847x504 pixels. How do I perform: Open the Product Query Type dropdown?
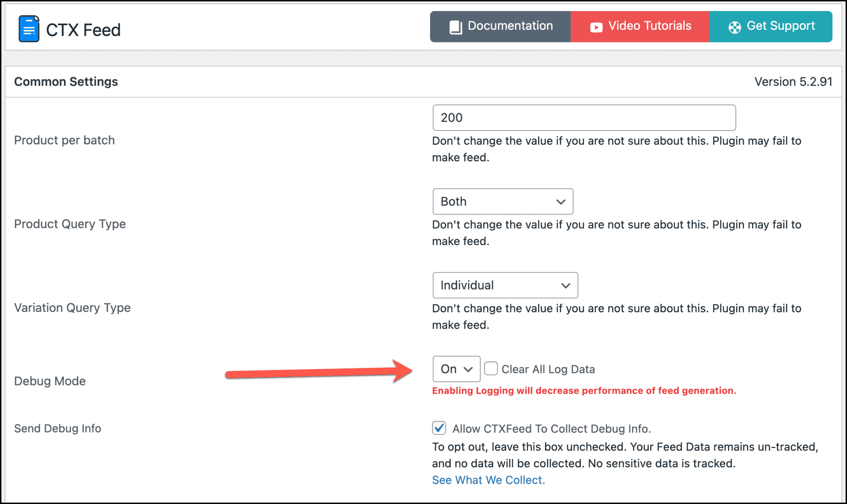[x=502, y=201]
